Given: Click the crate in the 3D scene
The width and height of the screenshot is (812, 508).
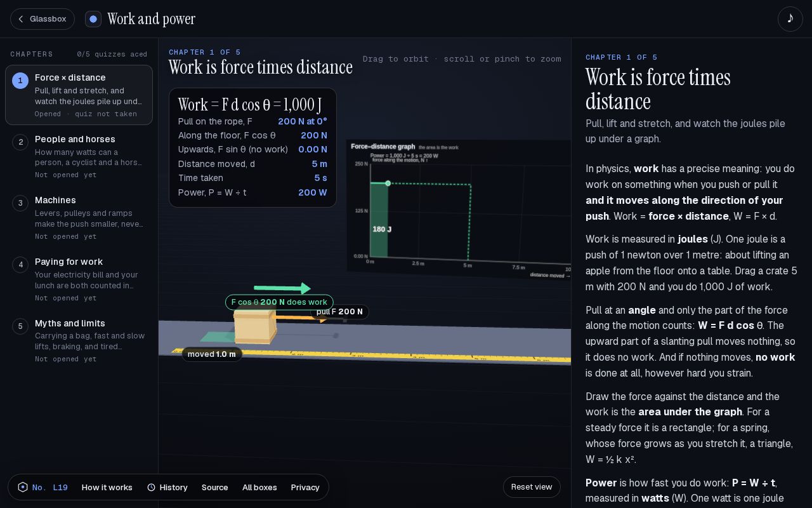Looking at the screenshot, I should (x=255, y=326).
